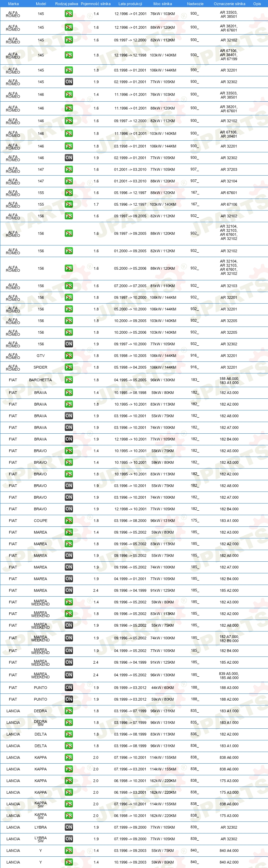Select the COUPE model cell

click(40, 521)
